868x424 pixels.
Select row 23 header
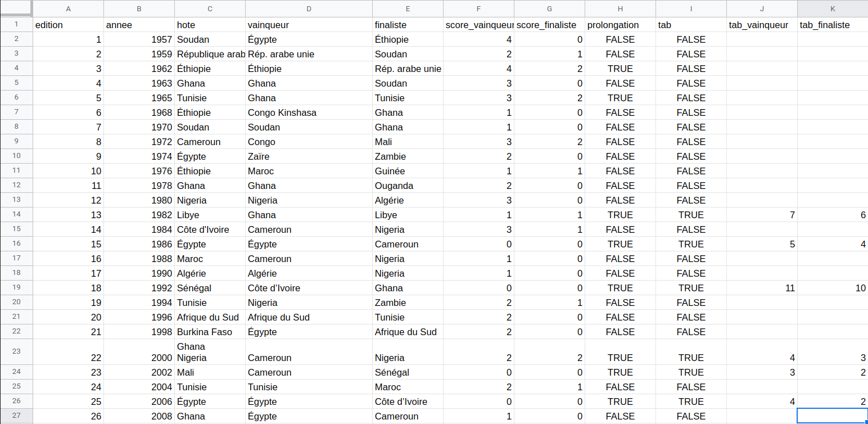click(16, 352)
